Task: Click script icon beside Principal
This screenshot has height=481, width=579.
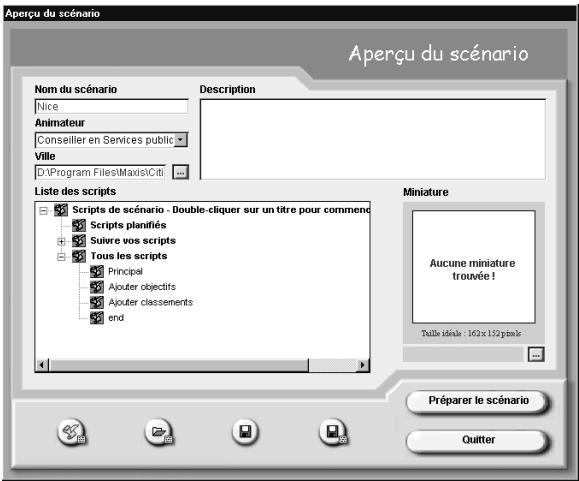Action: pyautogui.click(x=97, y=272)
